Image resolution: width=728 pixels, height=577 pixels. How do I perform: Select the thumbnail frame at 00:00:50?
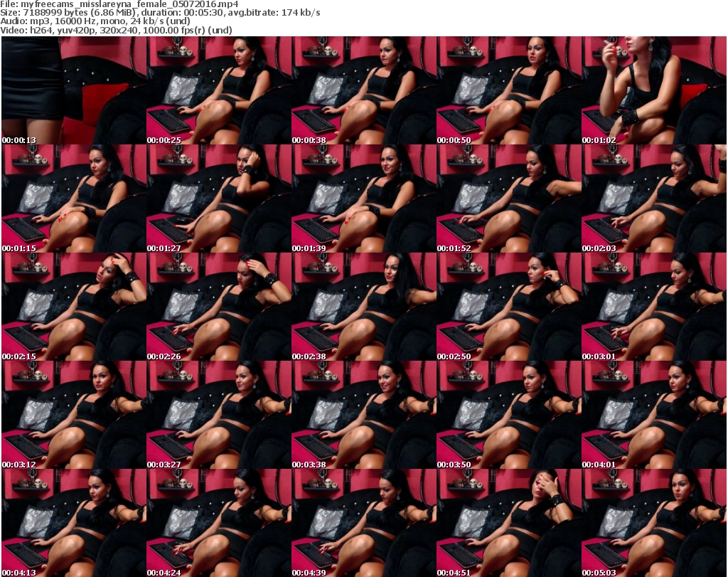tap(509, 90)
